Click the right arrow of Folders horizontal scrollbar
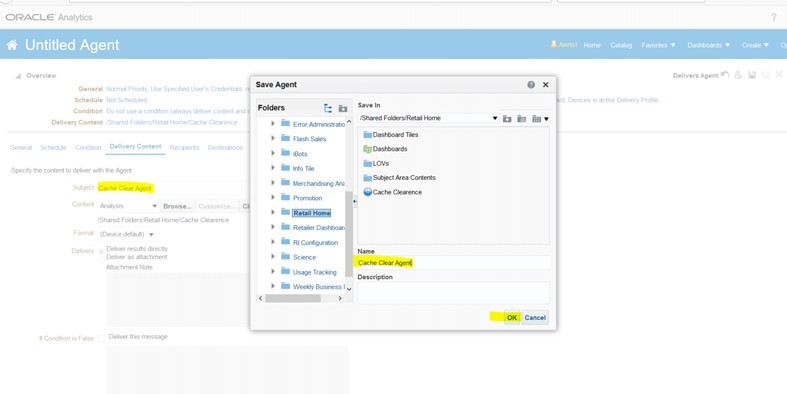 pyautogui.click(x=340, y=298)
